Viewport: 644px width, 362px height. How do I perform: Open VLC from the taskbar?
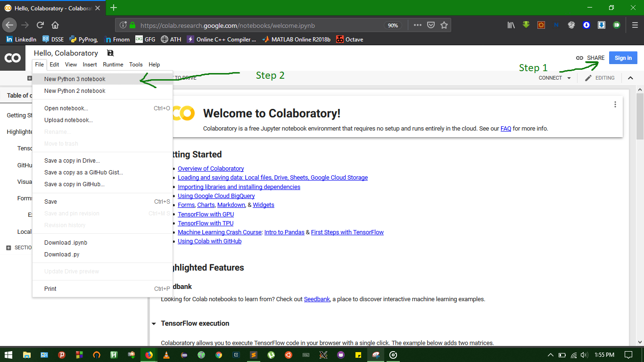(166, 354)
